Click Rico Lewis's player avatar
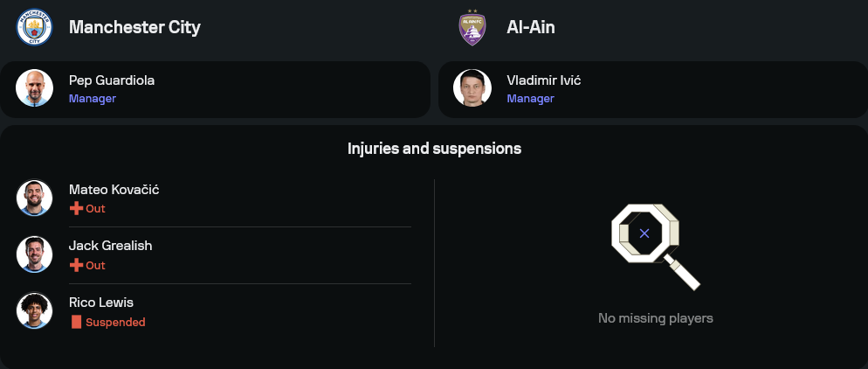The image size is (868, 369). pyautogui.click(x=35, y=311)
